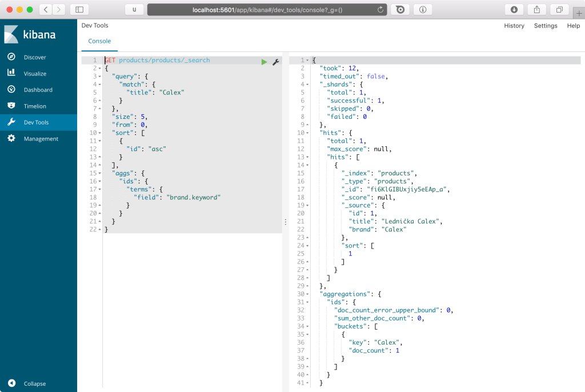
Task: Click request line GET products/products/_search
Action: point(157,60)
